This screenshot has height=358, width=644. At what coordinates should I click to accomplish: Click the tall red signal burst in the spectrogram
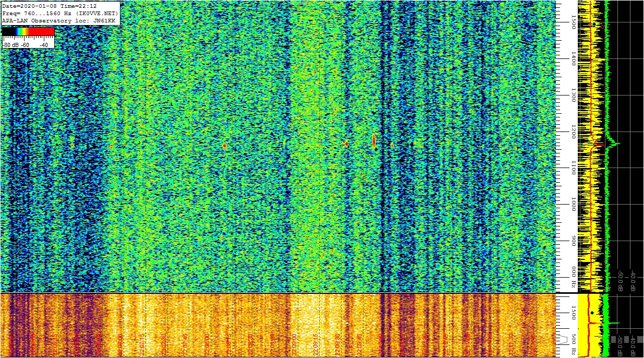pos(374,140)
